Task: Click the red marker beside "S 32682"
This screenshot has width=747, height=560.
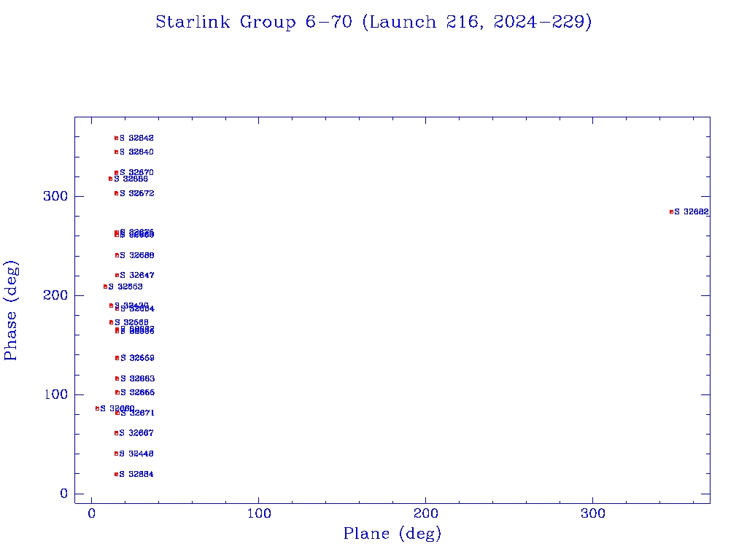Action: tap(671, 212)
